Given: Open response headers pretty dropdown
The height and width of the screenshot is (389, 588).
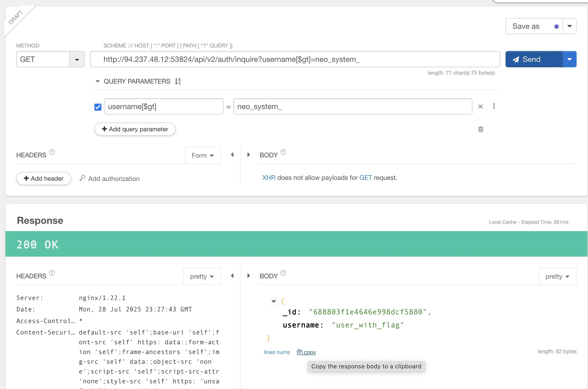Looking at the screenshot, I should [x=202, y=276].
